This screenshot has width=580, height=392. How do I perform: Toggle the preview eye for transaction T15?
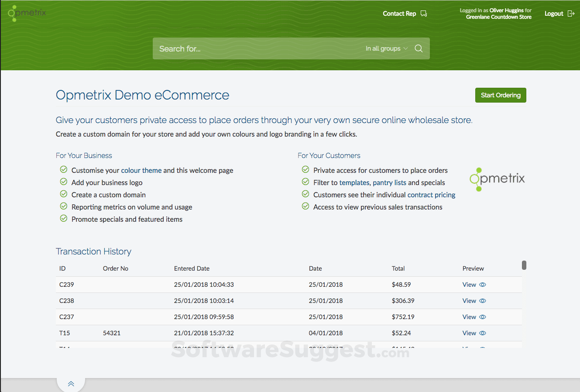pyautogui.click(x=482, y=333)
